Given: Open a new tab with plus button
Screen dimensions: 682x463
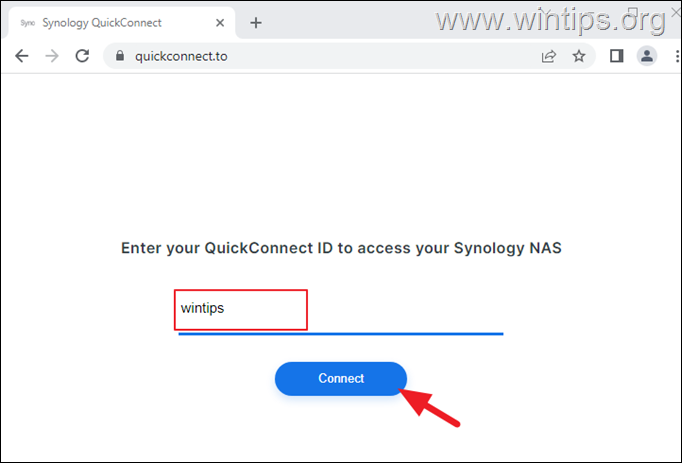Looking at the screenshot, I should tap(256, 22).
